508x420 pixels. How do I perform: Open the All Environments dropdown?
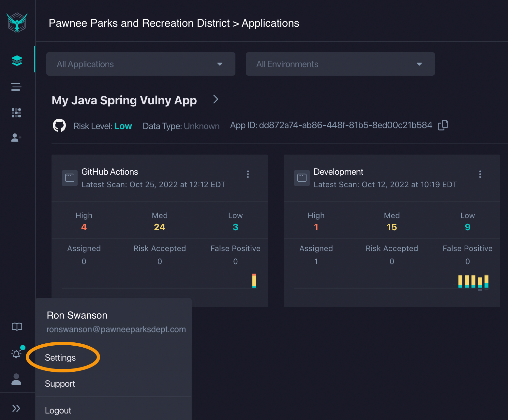340,64
